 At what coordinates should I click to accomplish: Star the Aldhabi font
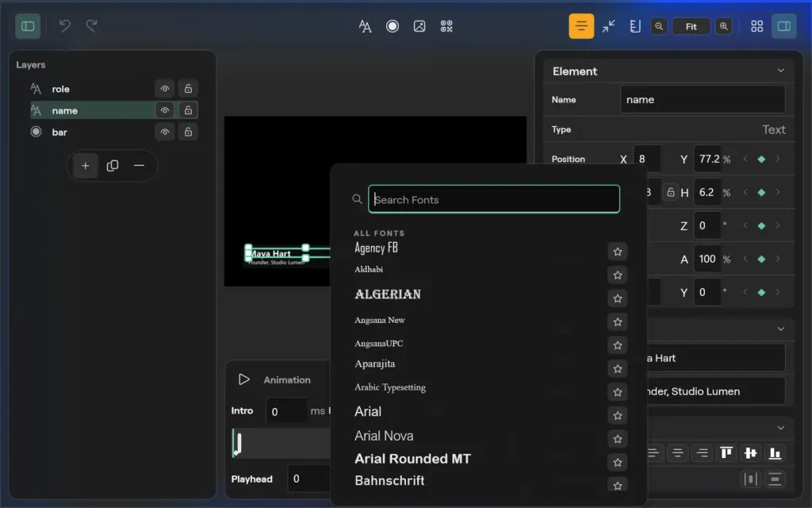pyautogui.click(x=617, y=275)
